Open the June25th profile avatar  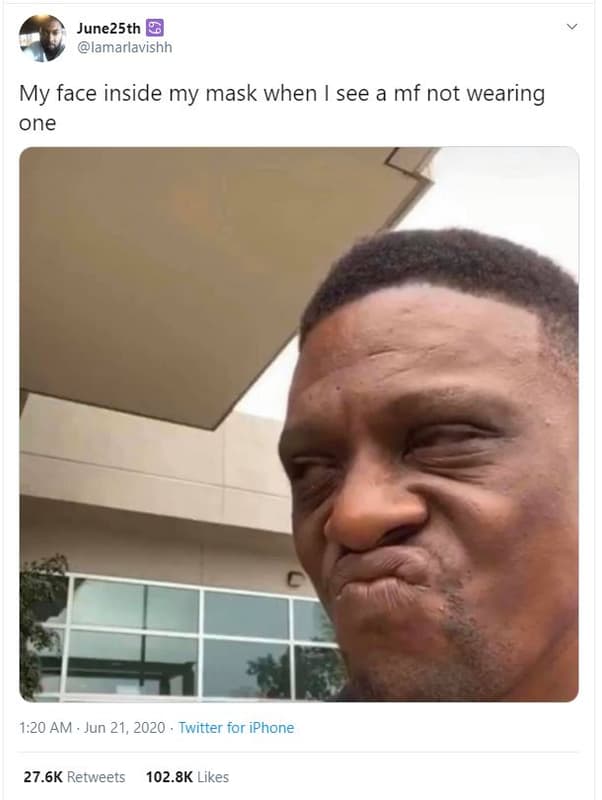(x=42, y=38)
